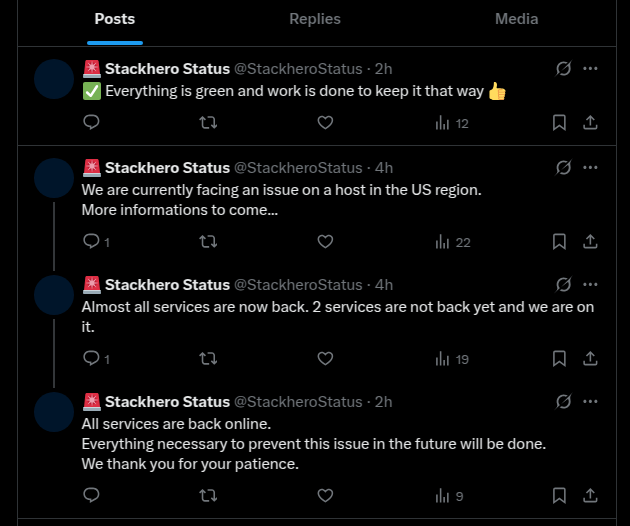Share the 'Everything is green' post
Image resolution: width=630 pixels, height=526 pixels.
click(x=590, y=123)
